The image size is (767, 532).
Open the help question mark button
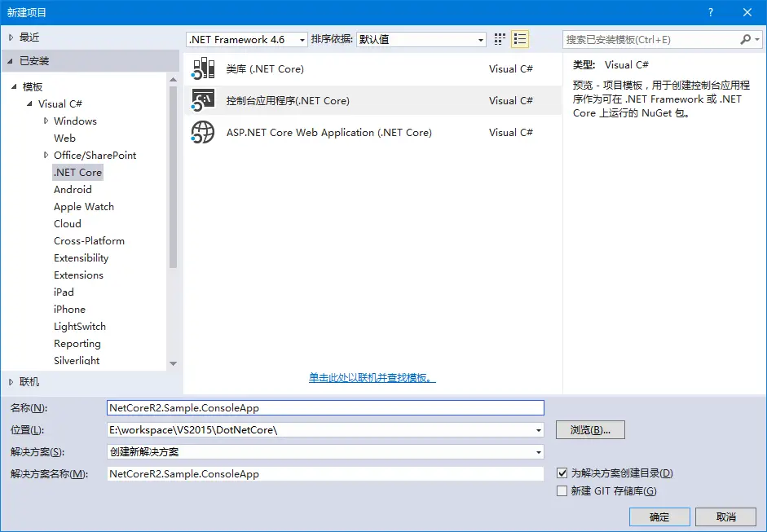(711, 13)
